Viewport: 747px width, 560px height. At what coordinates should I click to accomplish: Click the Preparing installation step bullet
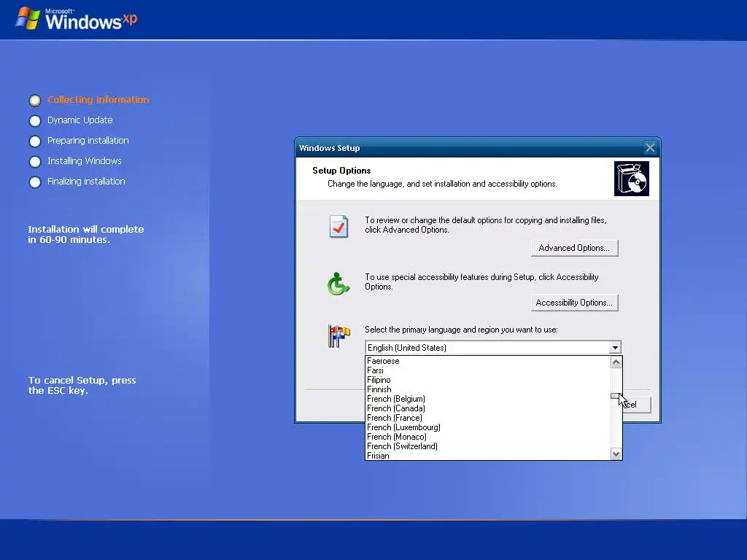click(35, 141)
